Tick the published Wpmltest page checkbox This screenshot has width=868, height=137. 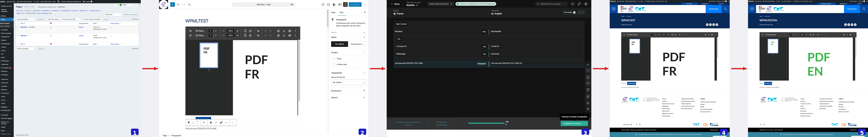pos(18,36)
